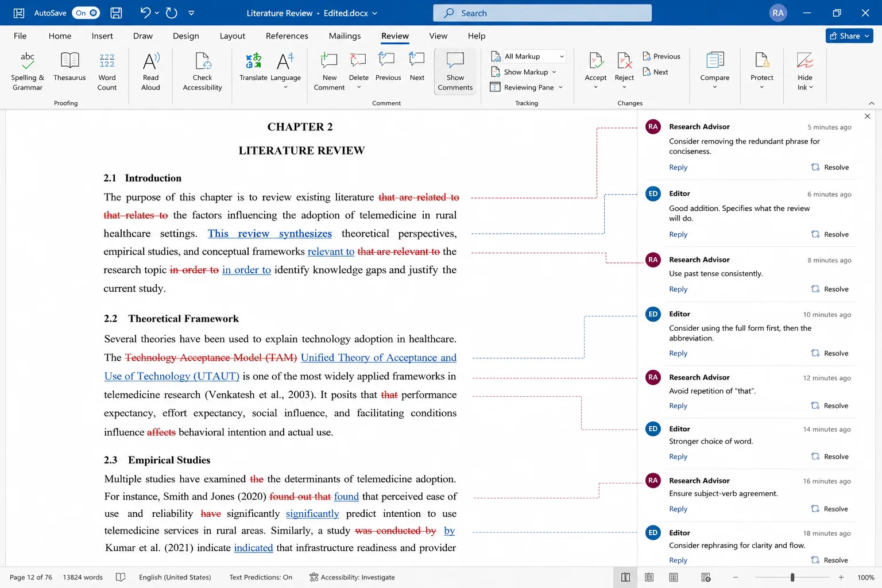This screenshot has width=882, height=588.
Task: Click the 100% zoom level
Action: tap(866, 578)
